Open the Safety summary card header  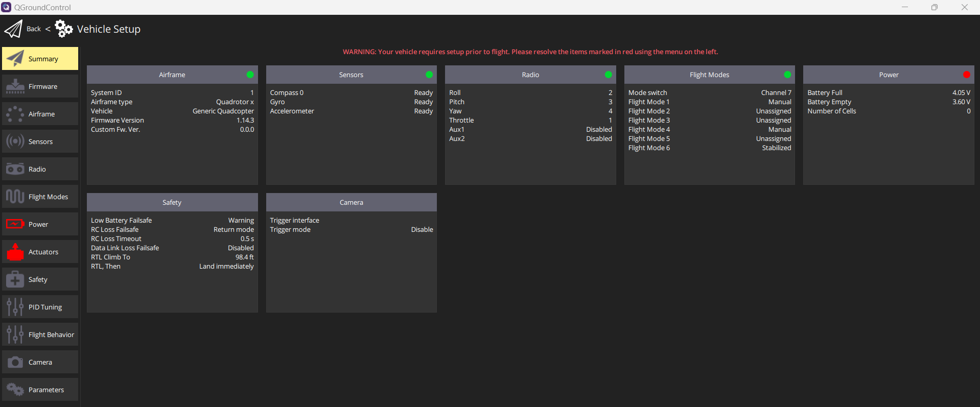[172, 202]
